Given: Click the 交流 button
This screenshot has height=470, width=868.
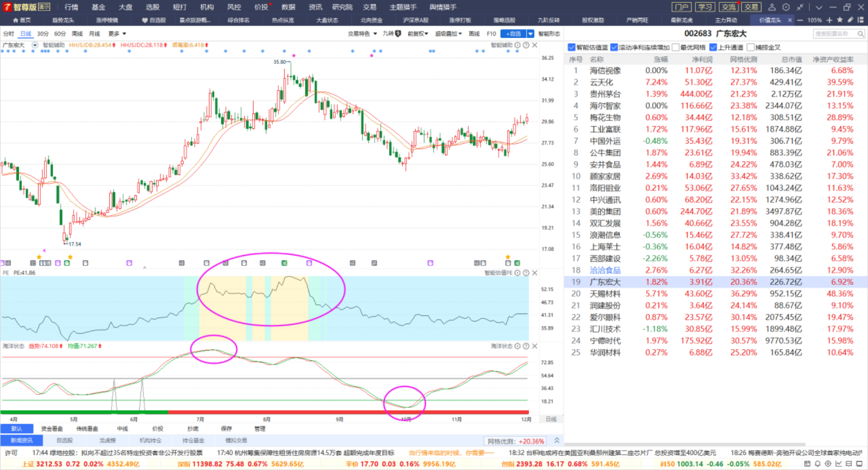Looking at the screenshot, I should pyautogui.click(x=728, y=7).
